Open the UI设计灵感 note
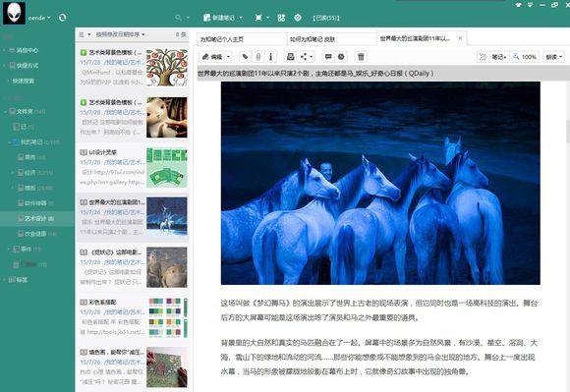 (x=132, y=167)
